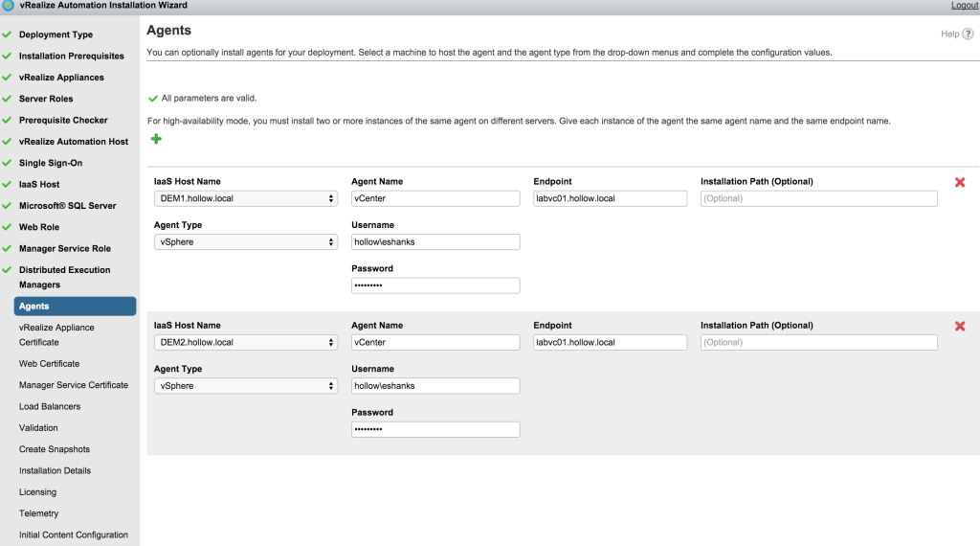
Task: Click the checkmark next to Web Role
Action: click(7, 227)
